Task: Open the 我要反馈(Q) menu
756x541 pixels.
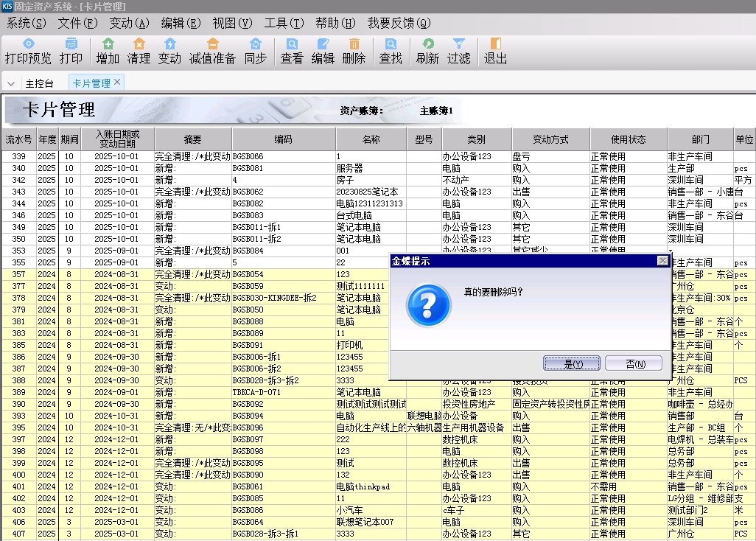Action: tap(399, 23)
